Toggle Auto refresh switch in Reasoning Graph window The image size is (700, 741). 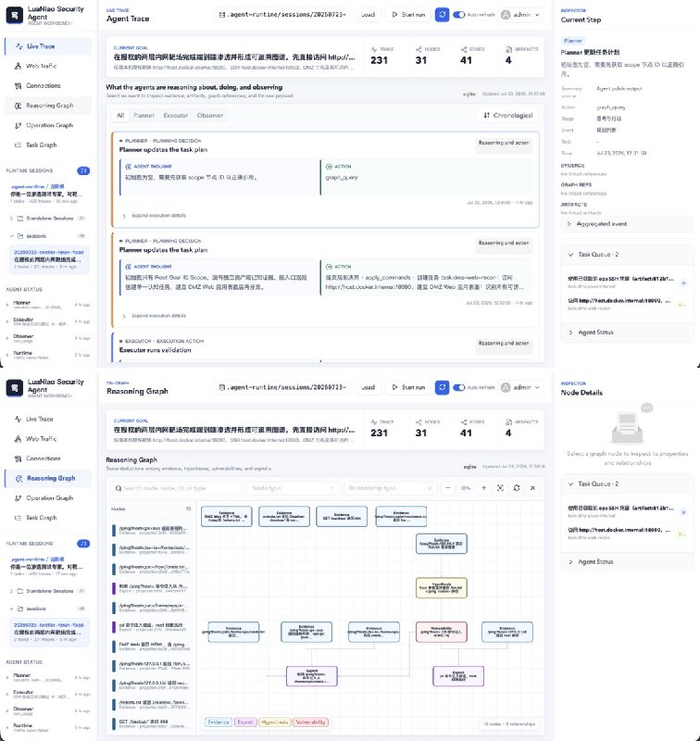click(x=458, y=387)
